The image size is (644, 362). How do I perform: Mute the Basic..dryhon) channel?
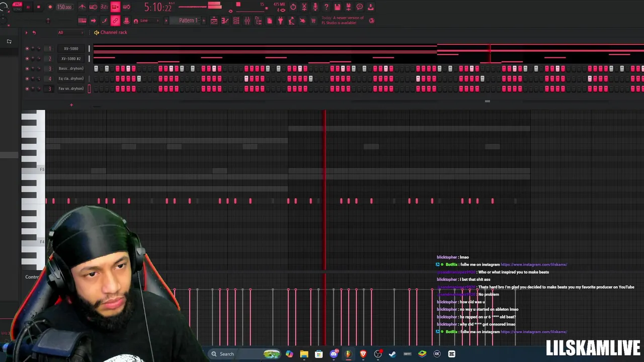pyautogui.click(x=27, y=69)
